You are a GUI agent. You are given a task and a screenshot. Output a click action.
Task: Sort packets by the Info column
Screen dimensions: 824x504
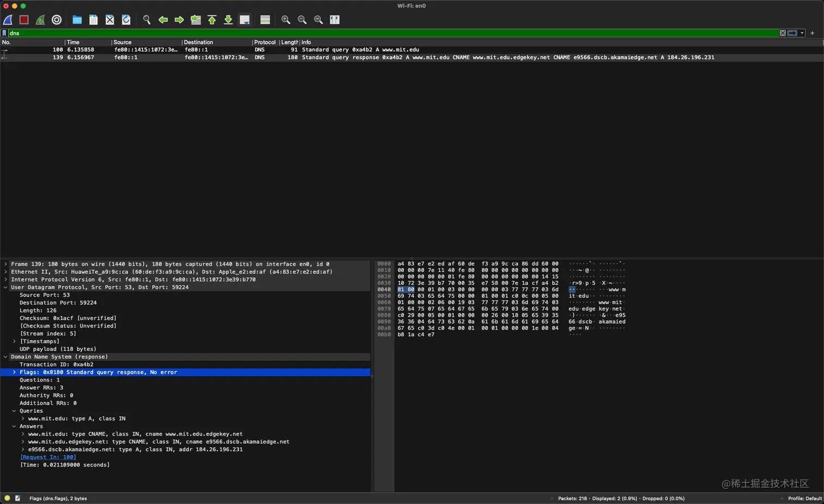pyautogui.click(x=561, y=42)
